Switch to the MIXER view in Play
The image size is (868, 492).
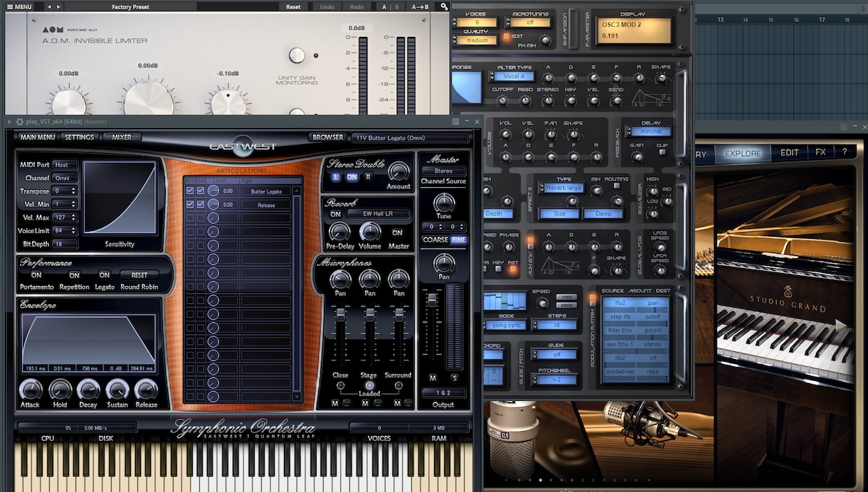[x=122, y=137]
